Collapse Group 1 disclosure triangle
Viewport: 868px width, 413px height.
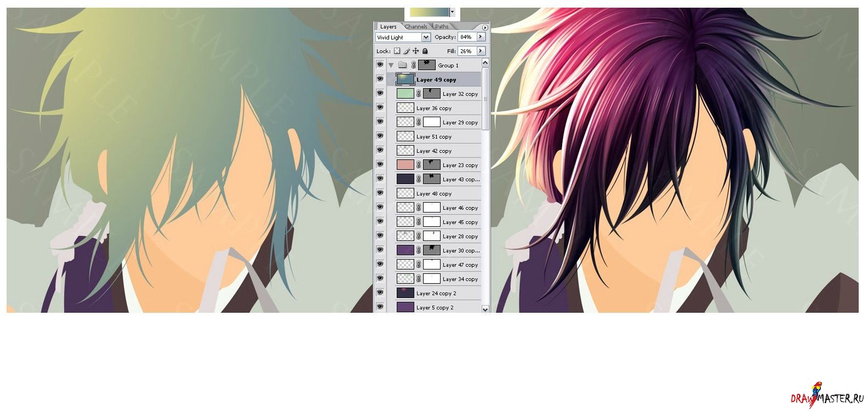[391, 65]
